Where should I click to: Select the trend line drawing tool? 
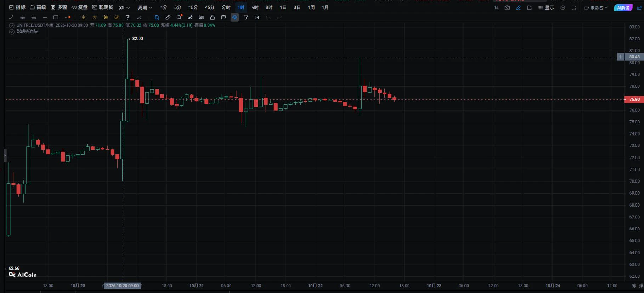point(11,17)
